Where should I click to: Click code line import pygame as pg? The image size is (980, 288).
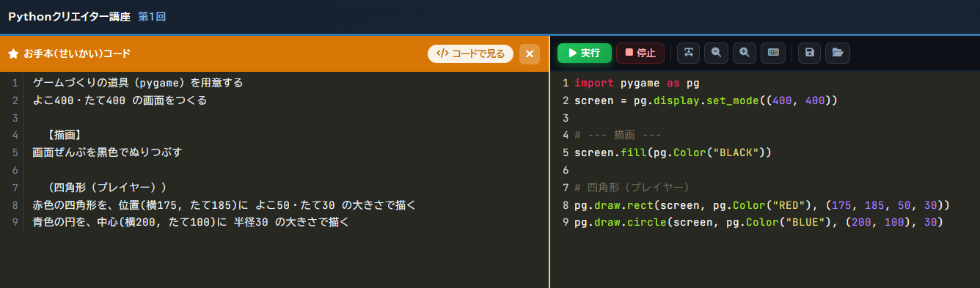[x=637, y=83]
